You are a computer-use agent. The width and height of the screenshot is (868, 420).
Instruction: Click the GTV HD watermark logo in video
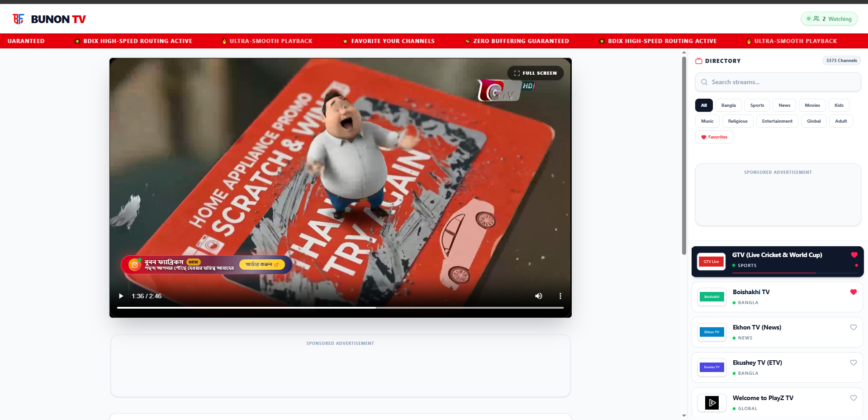[506, 90]
